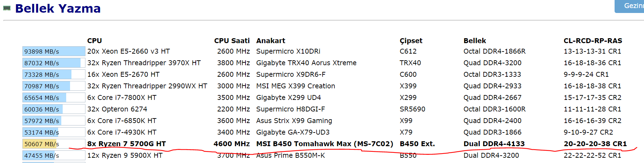
Task: Click the 32x Ryzen Threadripper 3970X HT entry
Action: (144, 63)
